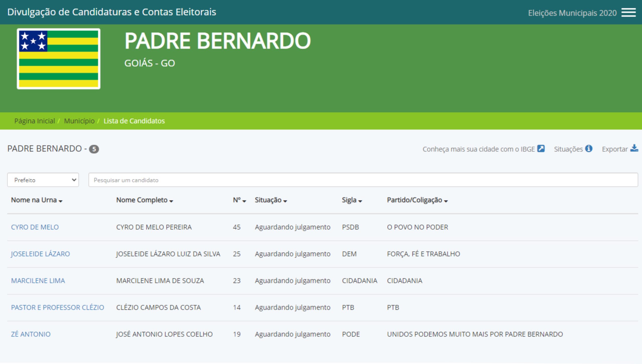642x364 pixels.
Task: Open Situações link
Action: (568, 149)
